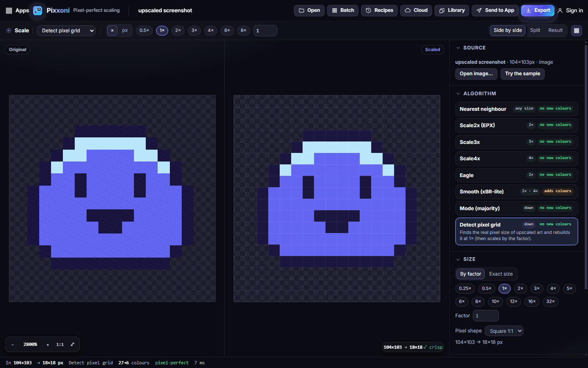Image resolution: width=588 pixels, height=368 pixels.
Task: Focus the Factor input in the Size panel
Action: (486, 316)
